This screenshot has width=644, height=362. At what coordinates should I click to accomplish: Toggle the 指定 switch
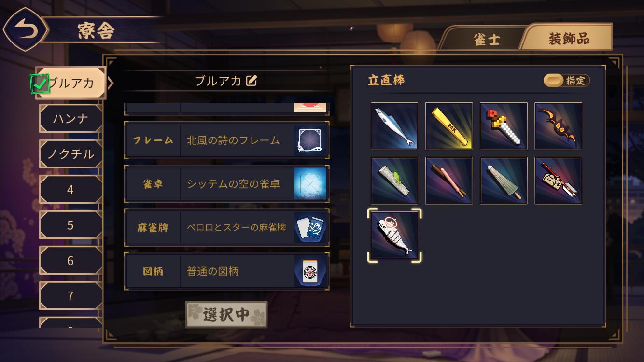click(x=567, y=81)
